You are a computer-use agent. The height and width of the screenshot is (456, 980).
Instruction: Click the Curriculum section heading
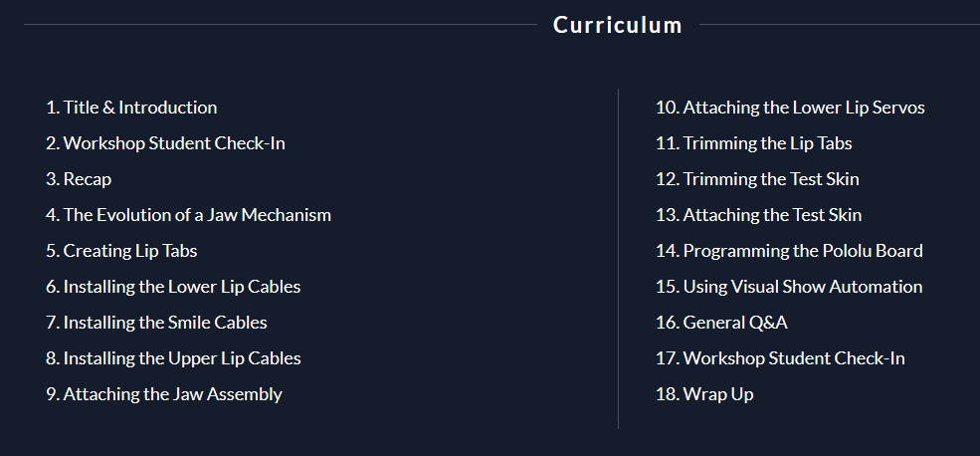(x=618, y=25)
